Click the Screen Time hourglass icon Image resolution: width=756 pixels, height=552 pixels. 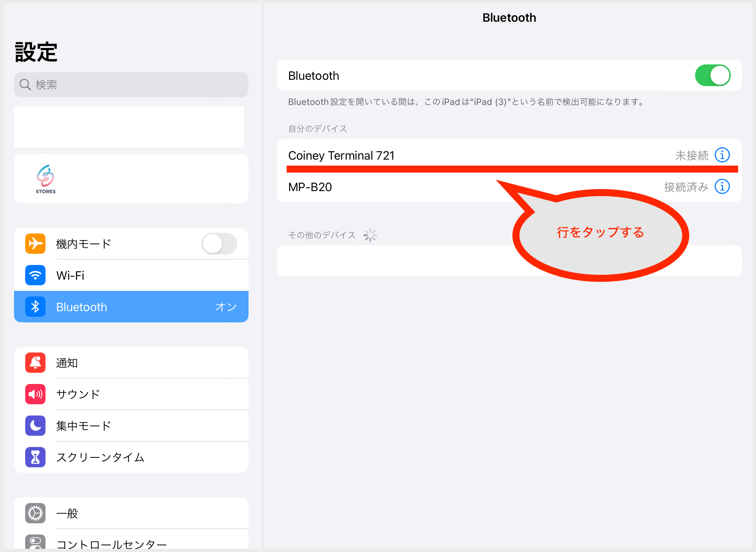(35, 457)
